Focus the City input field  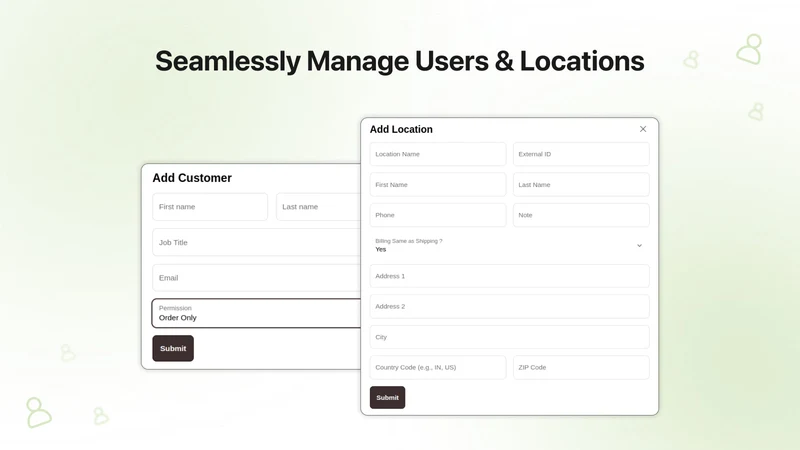[x=509, y=337]
